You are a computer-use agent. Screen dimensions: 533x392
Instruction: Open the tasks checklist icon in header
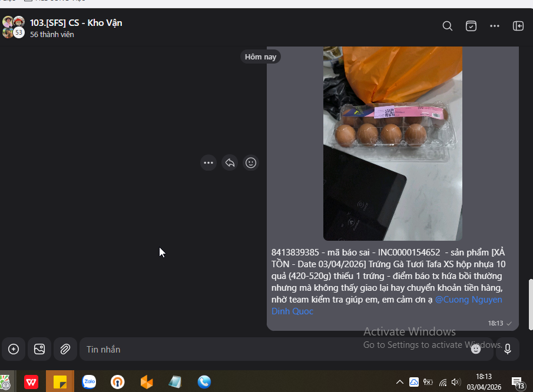pos(471,26)
